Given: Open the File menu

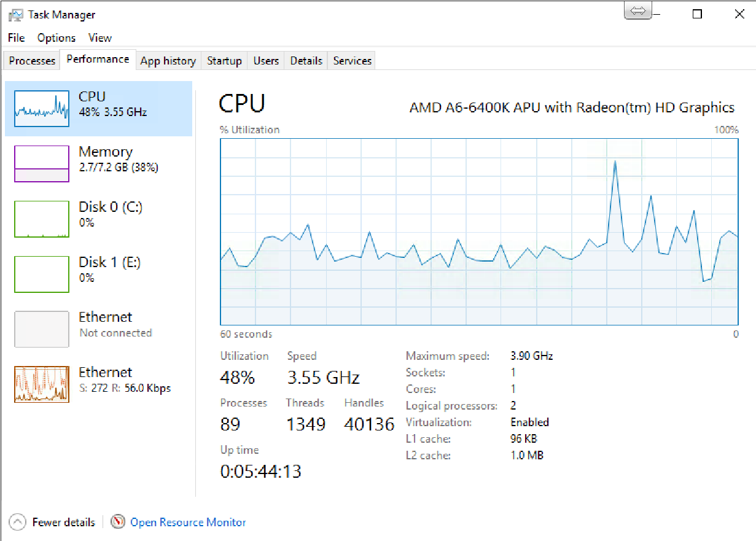Looking at the screenshot, I should 16,38.
